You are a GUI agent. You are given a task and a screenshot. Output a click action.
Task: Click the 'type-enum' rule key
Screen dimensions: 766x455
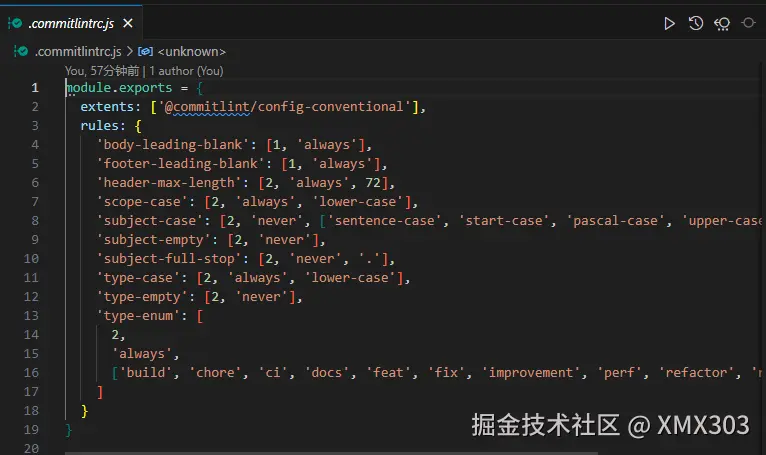(138, 316)
